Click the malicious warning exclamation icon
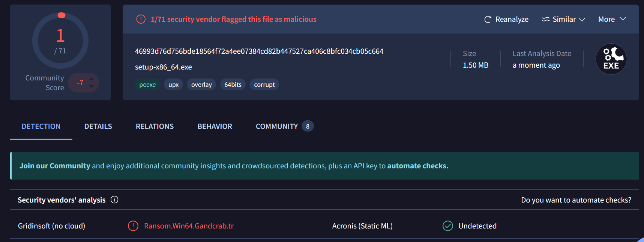644x242 pixels. point(141,19)
